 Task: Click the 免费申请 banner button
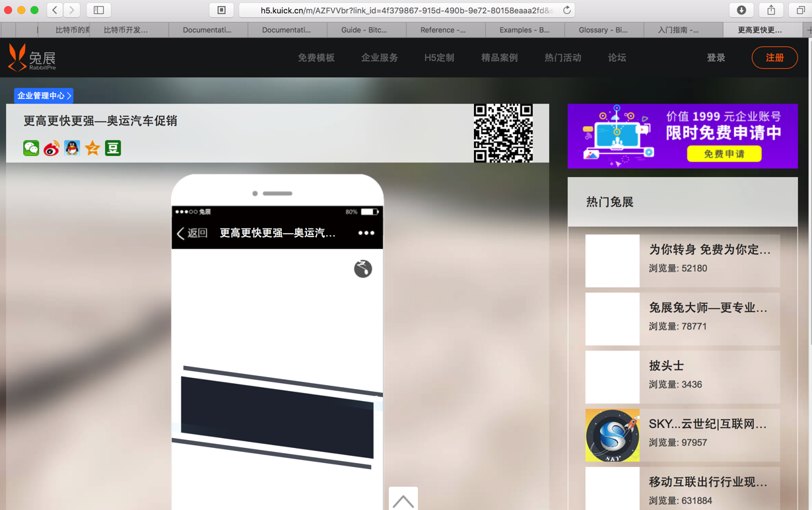click(724, 154)
